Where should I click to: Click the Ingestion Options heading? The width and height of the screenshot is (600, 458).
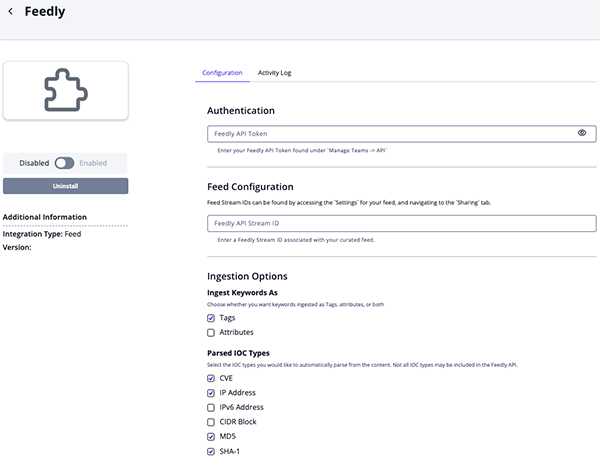(x=247, y=276)
